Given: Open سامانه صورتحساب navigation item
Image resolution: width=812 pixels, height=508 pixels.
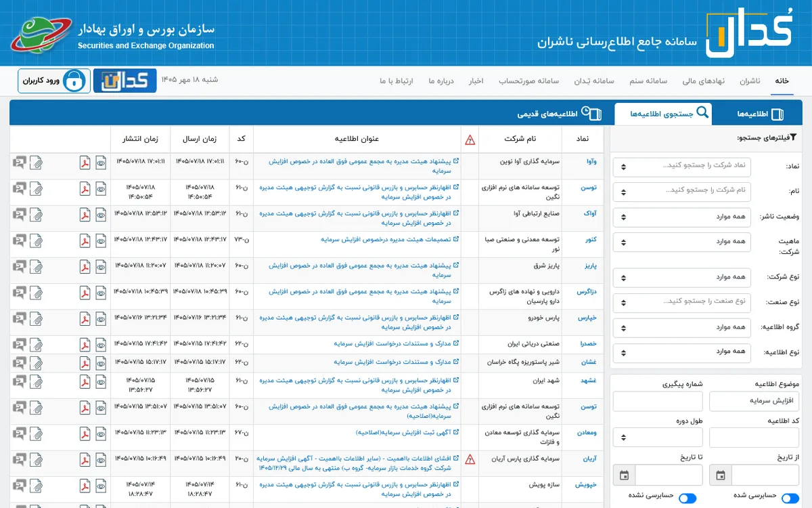Looking at the screenshot, I should click(529, 81).
